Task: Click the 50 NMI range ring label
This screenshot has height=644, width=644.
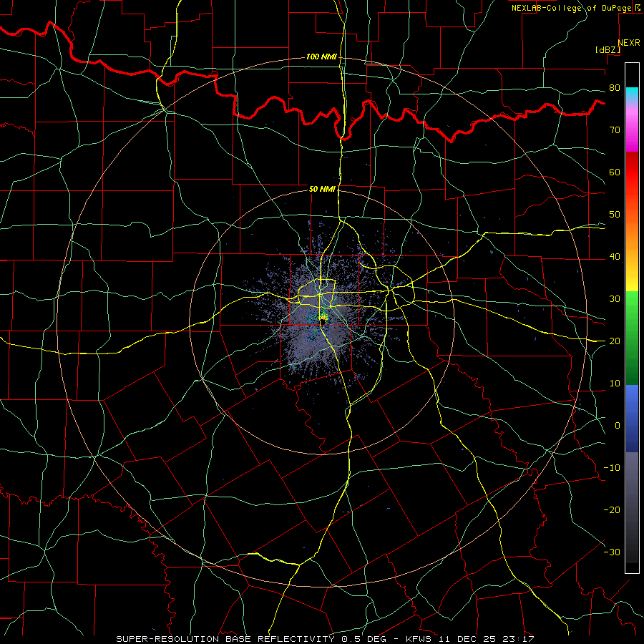Action: point(322,190)
